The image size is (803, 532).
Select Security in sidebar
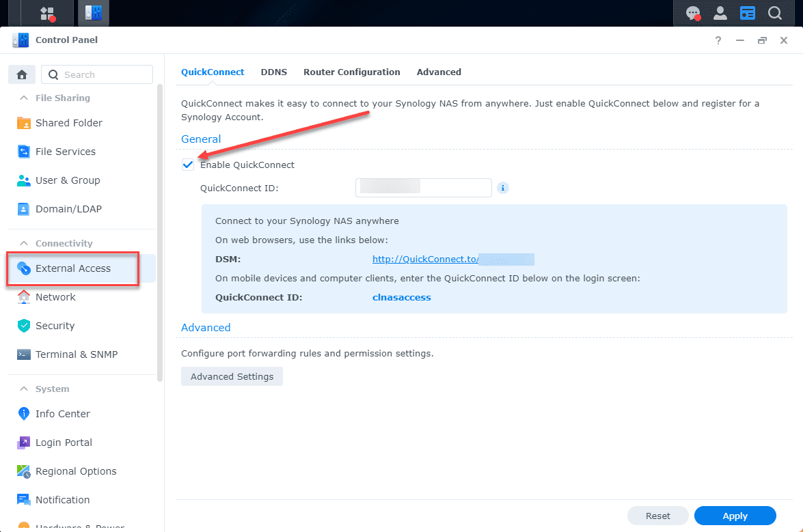click(x=55, y=325)
